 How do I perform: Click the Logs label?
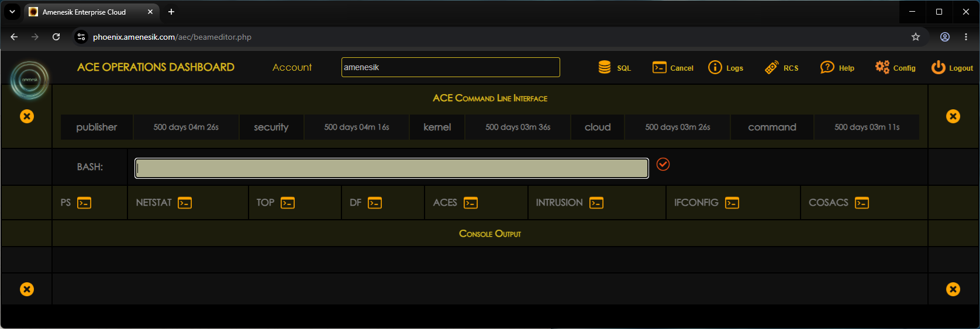coord(734,68)
